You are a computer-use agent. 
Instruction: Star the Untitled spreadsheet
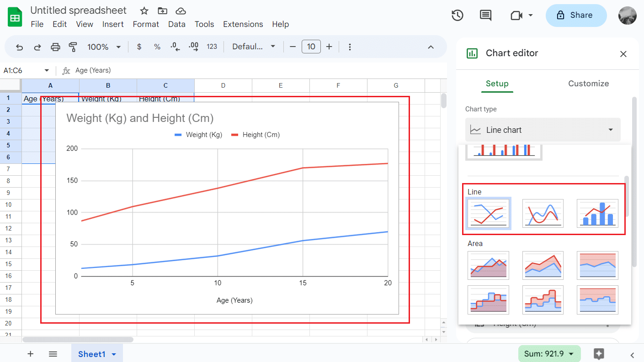tap(144, 10)
